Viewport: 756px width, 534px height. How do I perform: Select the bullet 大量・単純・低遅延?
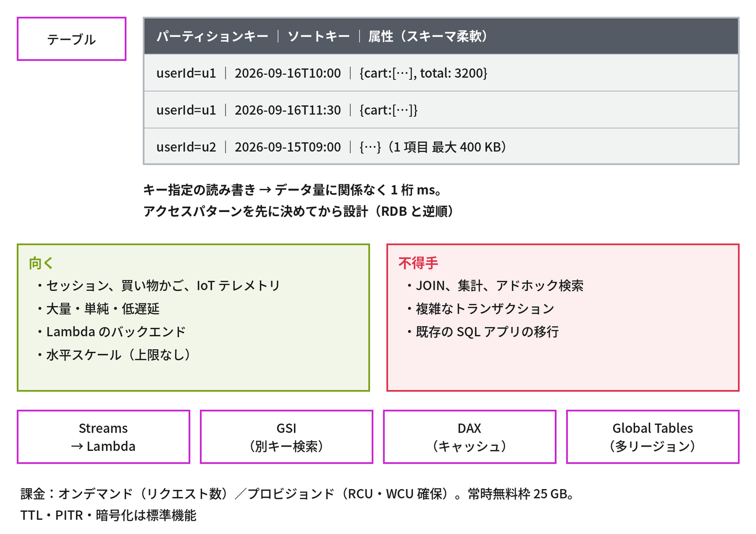(x=98, y=309)
